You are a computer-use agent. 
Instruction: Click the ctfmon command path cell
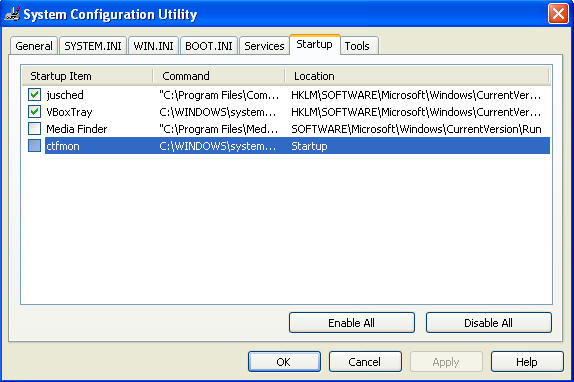(217, 146)
